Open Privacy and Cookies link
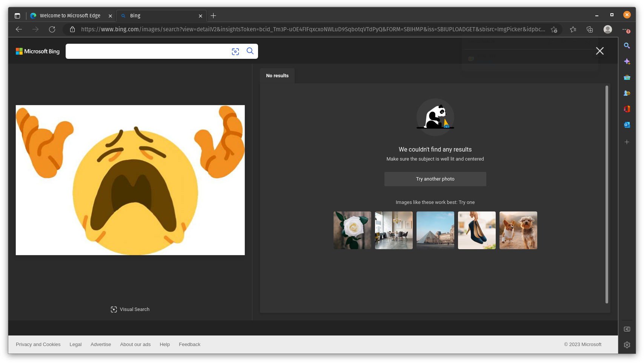Viewport: 644px width, 363px height. pos(38,345)
